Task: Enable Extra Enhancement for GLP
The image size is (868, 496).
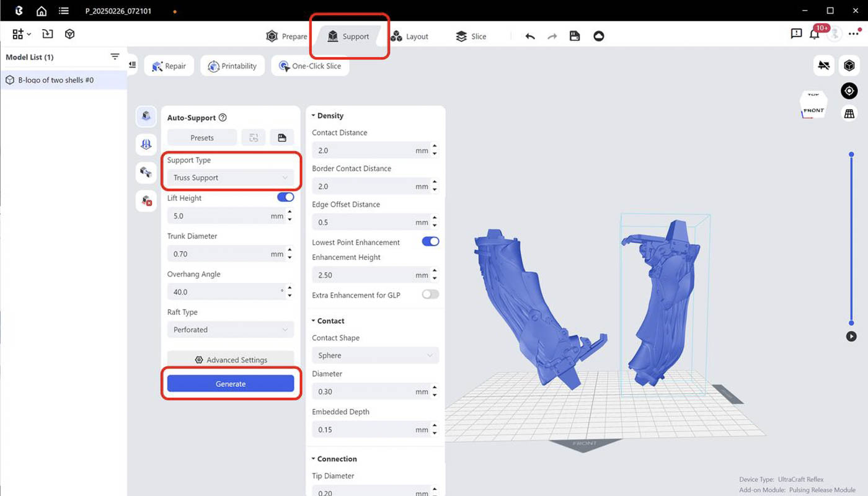Action: 430,294
